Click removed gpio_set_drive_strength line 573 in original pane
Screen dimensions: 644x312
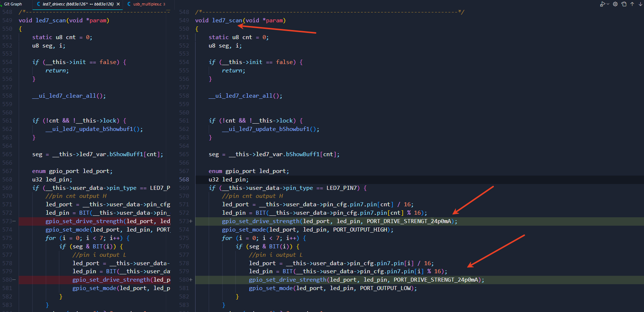[108, 221]
